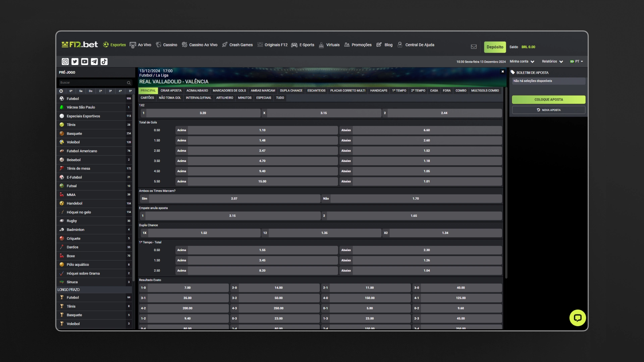Screen dimensions: 644x362
Task: Select the PRINCIPAL betting tab
Action: [x=148, y=90]
